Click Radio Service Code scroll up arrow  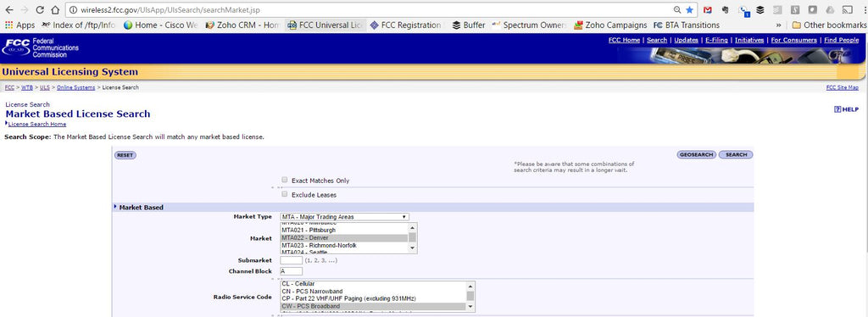tap(470, 286)
